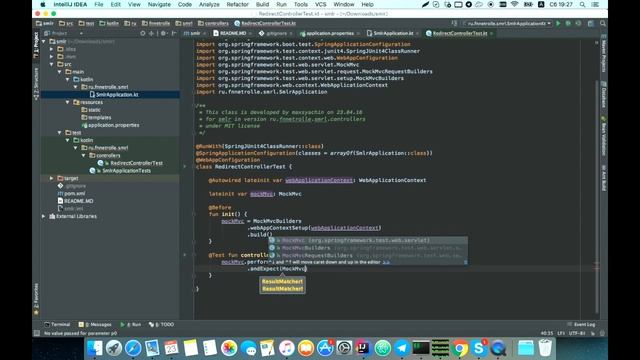Click controllers breadcrumb in navigation bar
The width and height of the screenshot is (640, 360).
click(x=213, y=24)
